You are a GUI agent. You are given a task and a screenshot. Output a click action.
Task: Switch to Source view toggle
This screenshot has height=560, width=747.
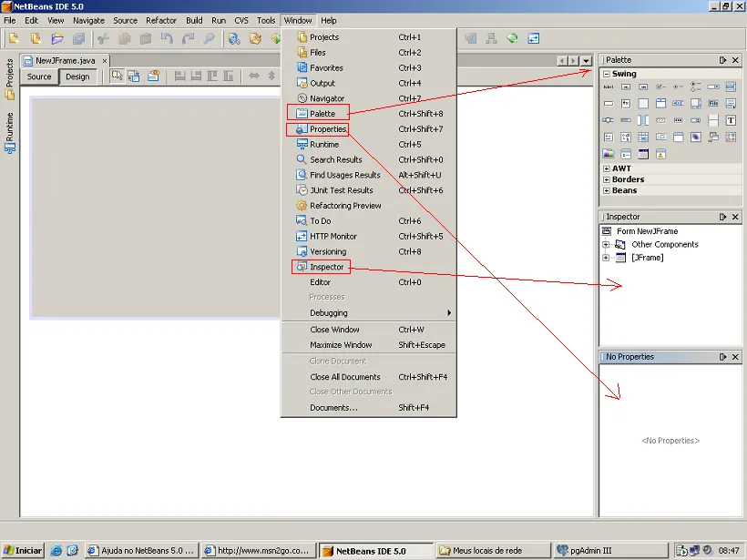(x=39, y=76)
